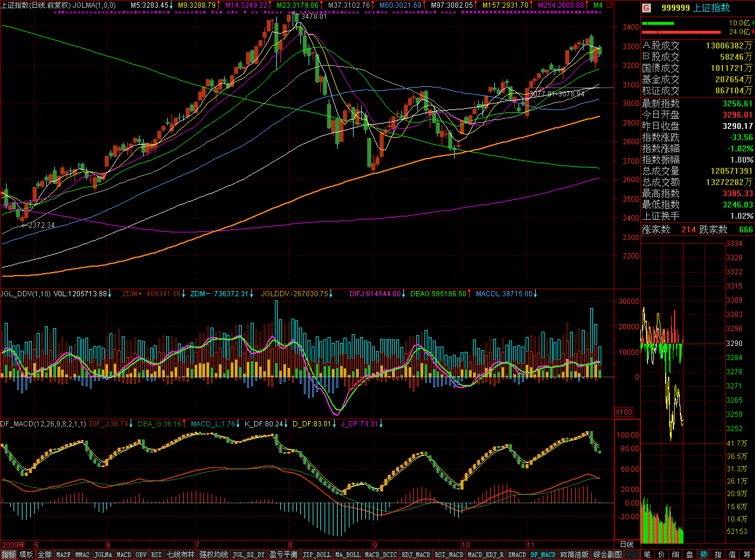Click the 日线 period label
The image size is (755, 560).
(627, 544)
